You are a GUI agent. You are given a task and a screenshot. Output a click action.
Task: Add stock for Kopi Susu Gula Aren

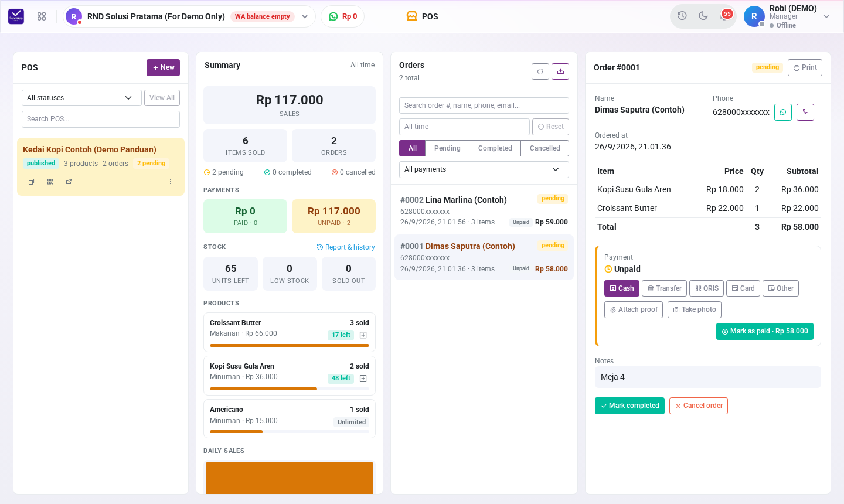tap(363, 379)
